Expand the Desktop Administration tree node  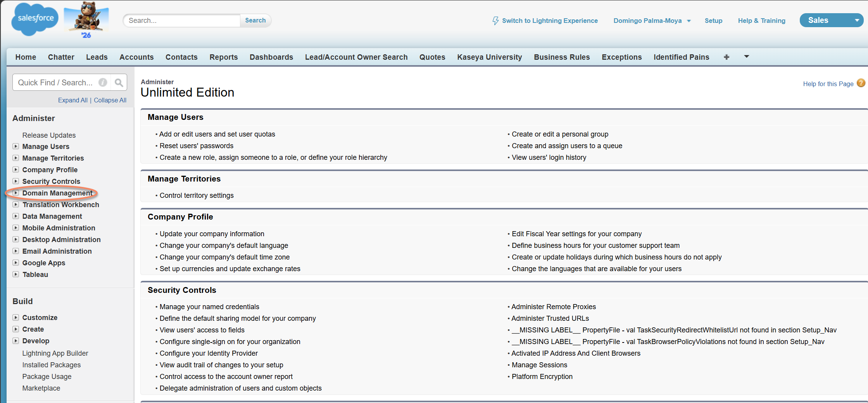point(16,239)
